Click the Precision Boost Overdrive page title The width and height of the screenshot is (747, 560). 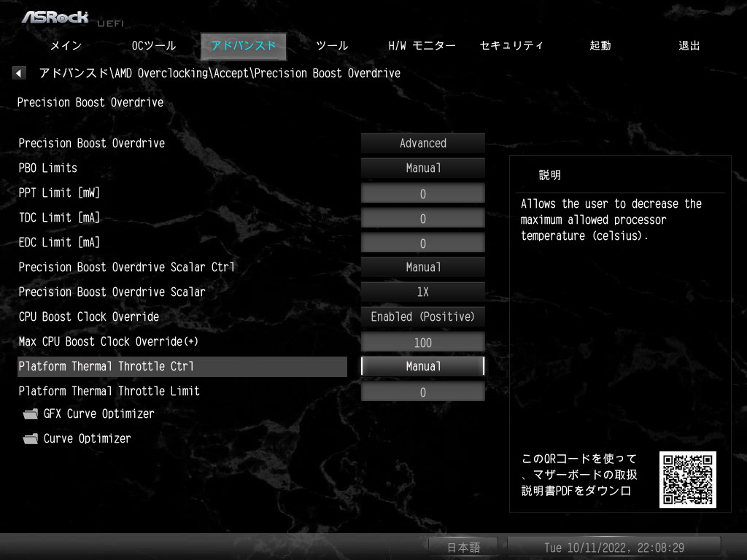[x=90, y=102]
